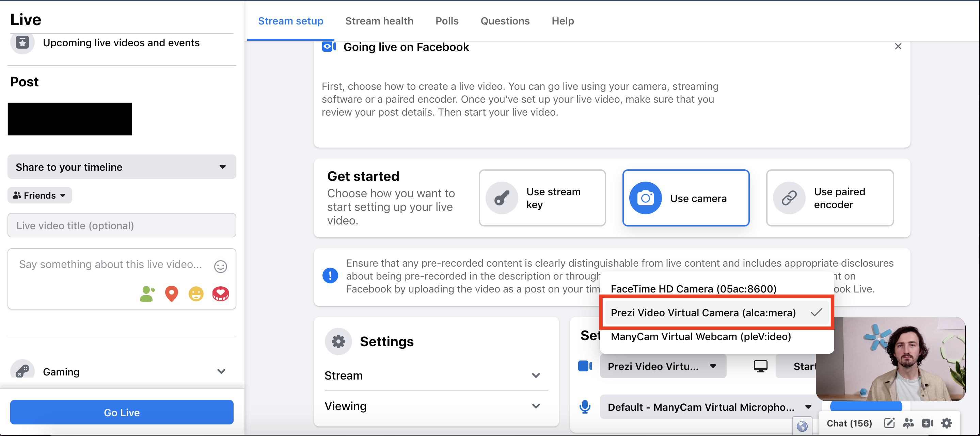Select the Use stream key option

[542, 198]
